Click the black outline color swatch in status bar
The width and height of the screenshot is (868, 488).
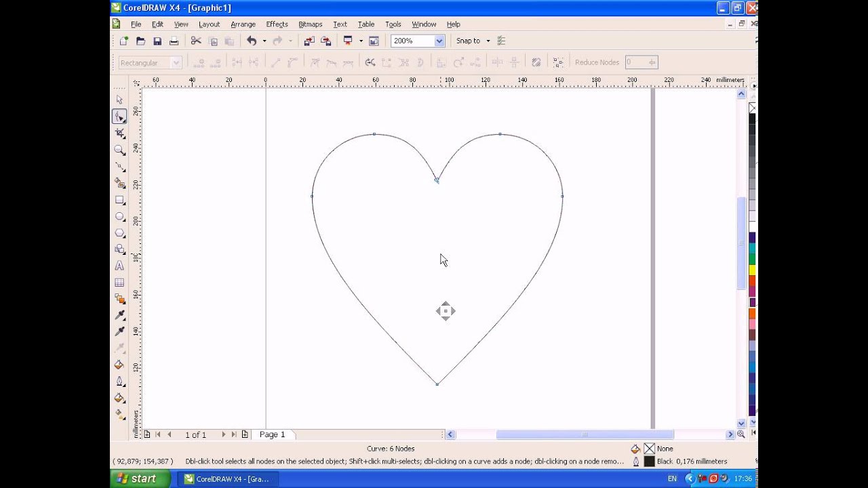(650, 462)
